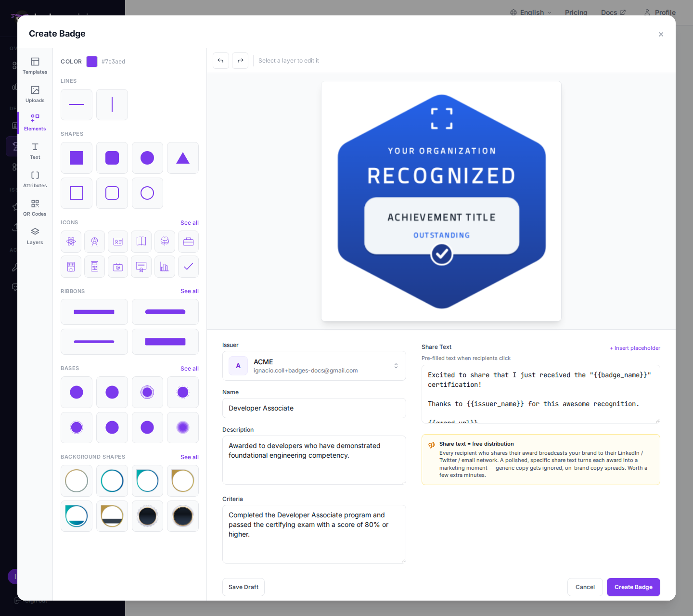Add the certificate icon

(141, 267)
